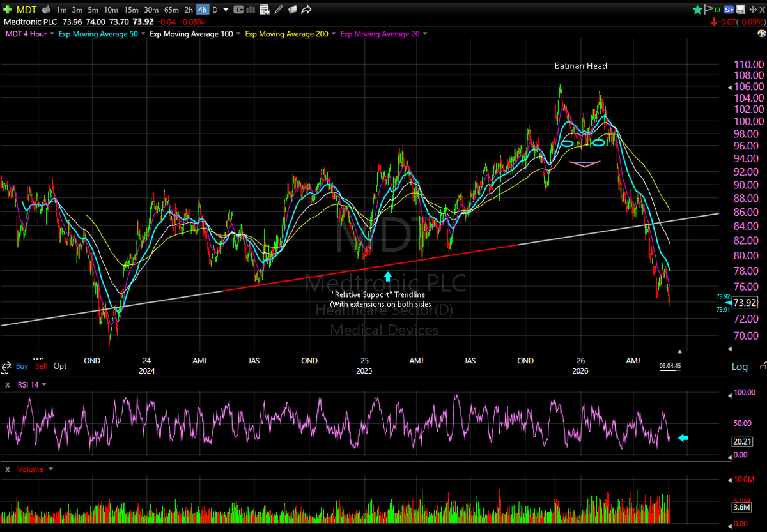Screen dimensions: 767x532
Task: Switch chart to 1m timeframe
Action: 61,10
